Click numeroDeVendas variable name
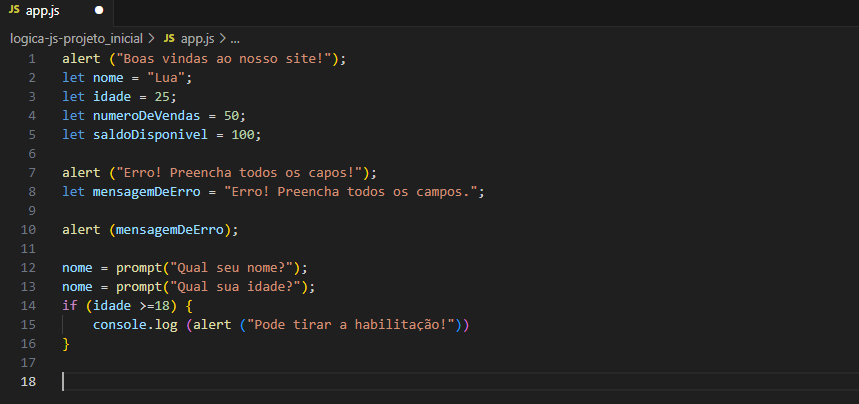 click(x=146, y=116)
